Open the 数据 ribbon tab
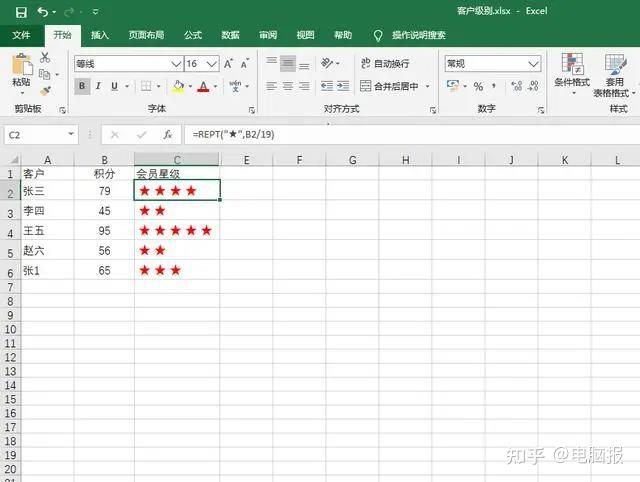Viewport: 640px width, 482px height. coord(230,35)
